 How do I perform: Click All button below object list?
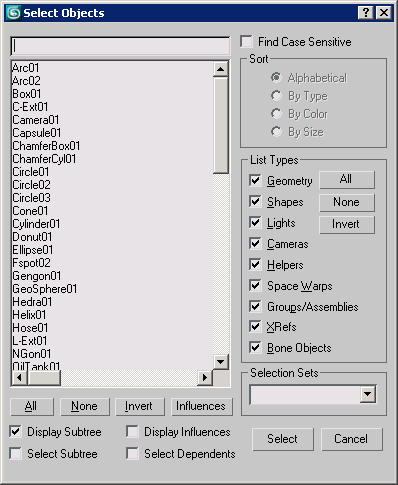point(32,407)
